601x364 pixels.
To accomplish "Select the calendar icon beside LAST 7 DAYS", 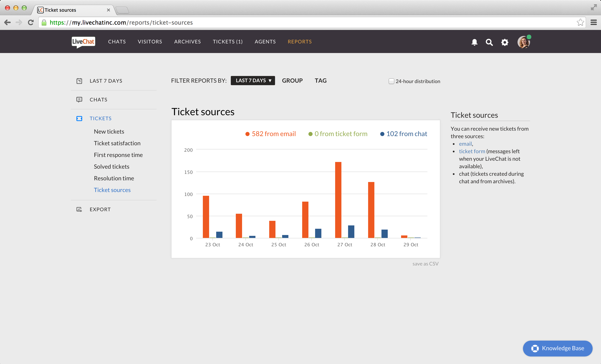I will click(79, 81).
